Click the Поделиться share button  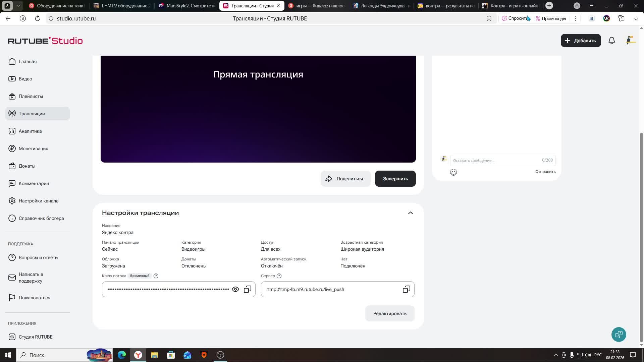[345, 179]
